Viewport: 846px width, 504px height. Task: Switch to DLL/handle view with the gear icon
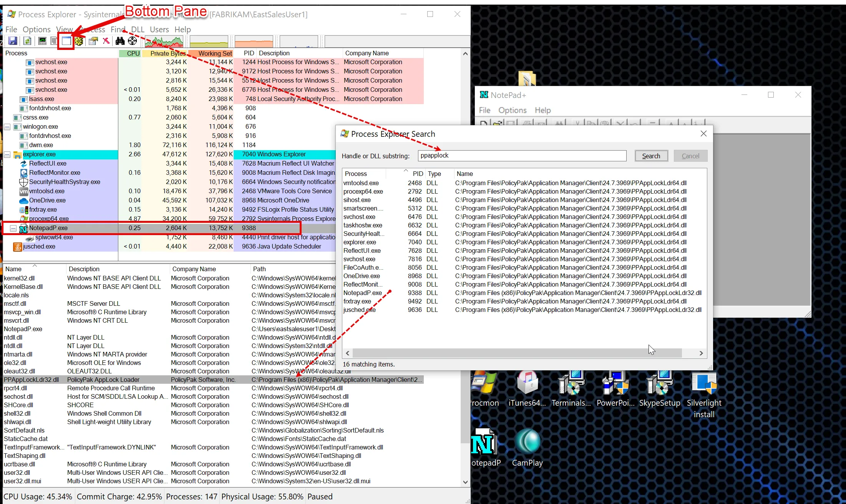click(79, 41)
